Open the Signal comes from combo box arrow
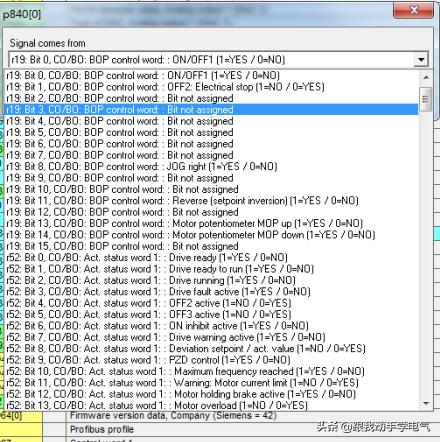This screenshot has height=442, width=440. (421, 60)
